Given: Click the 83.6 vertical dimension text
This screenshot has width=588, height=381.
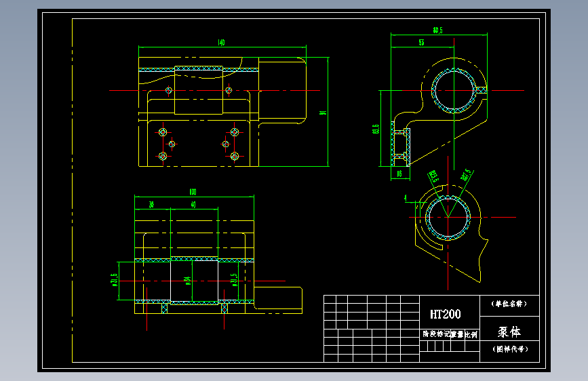Looking at the screenshot, I should click(376, 129).
